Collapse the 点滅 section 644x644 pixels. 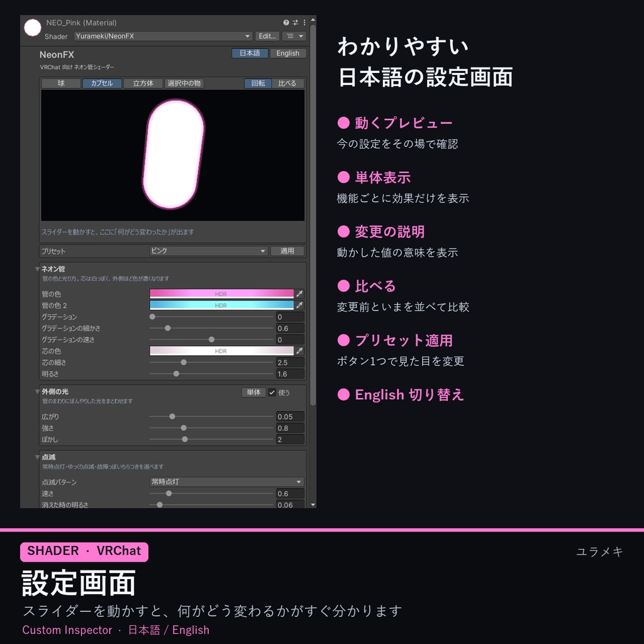tap(37, 457)
